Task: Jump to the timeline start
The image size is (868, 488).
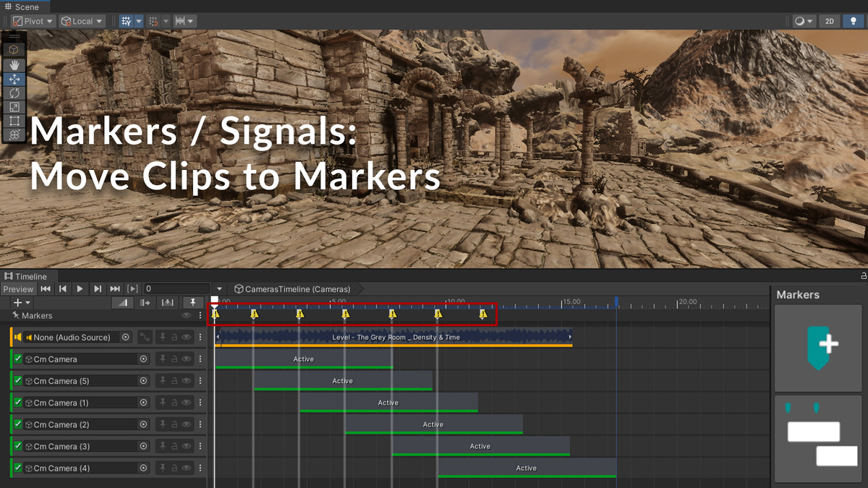Action: point(46,289)
